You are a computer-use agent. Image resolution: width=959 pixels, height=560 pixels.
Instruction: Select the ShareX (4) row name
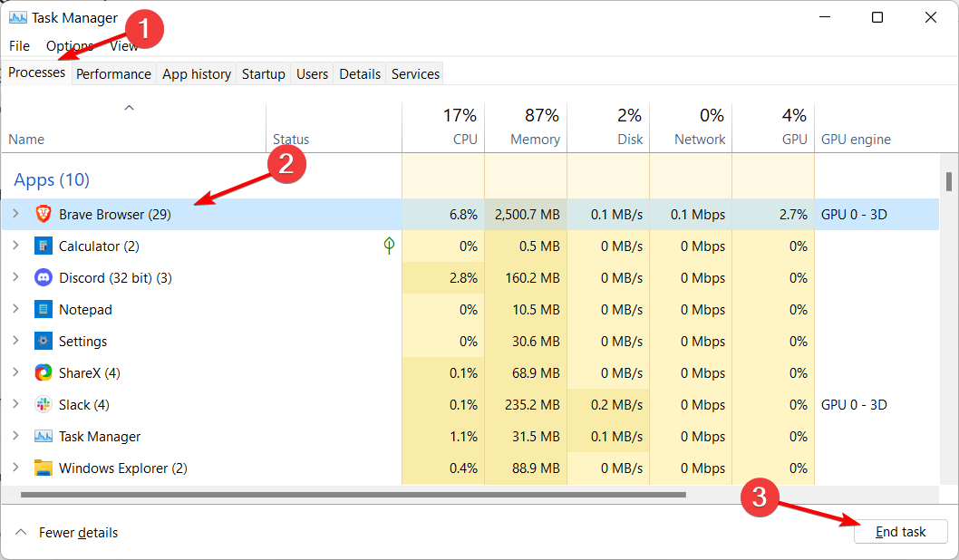pyautogui.click(x=90, y=373)
